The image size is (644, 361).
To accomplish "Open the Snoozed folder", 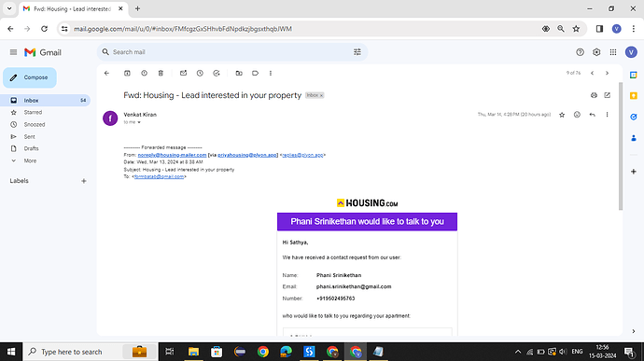I will click(35, 124).
